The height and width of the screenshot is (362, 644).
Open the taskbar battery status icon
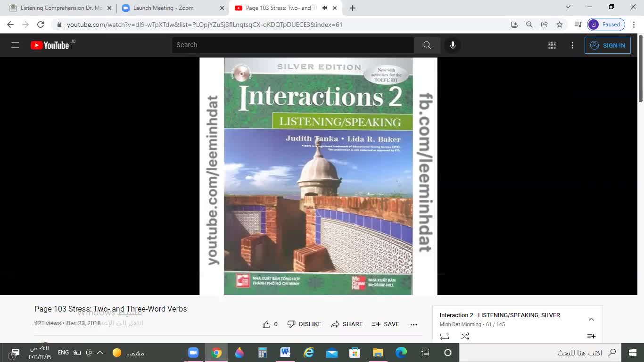coord(77,353)
